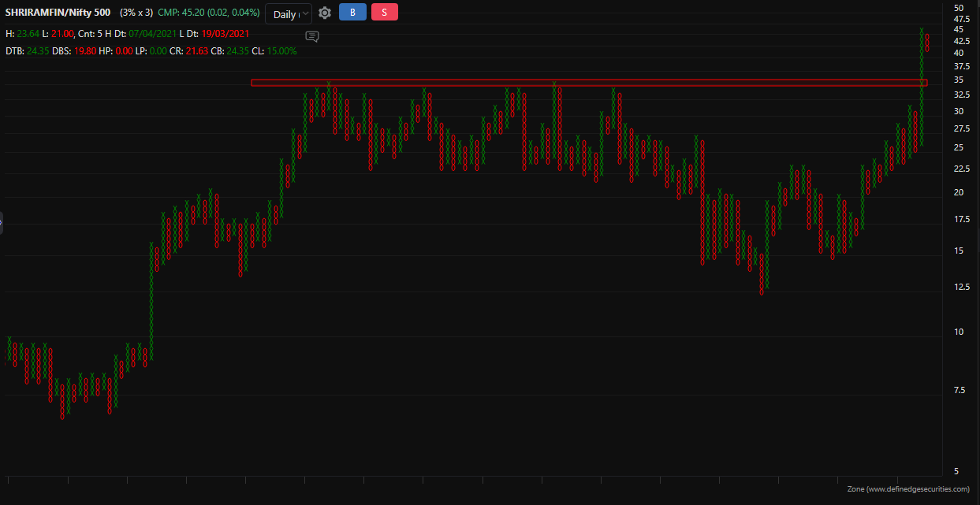
Task: Click the DTB 24.35 value
Action: (38, 51)
